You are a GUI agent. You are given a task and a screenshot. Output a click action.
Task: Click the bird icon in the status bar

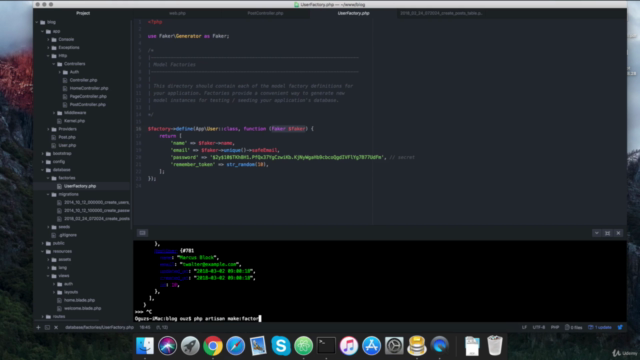[x=620, y=327]
